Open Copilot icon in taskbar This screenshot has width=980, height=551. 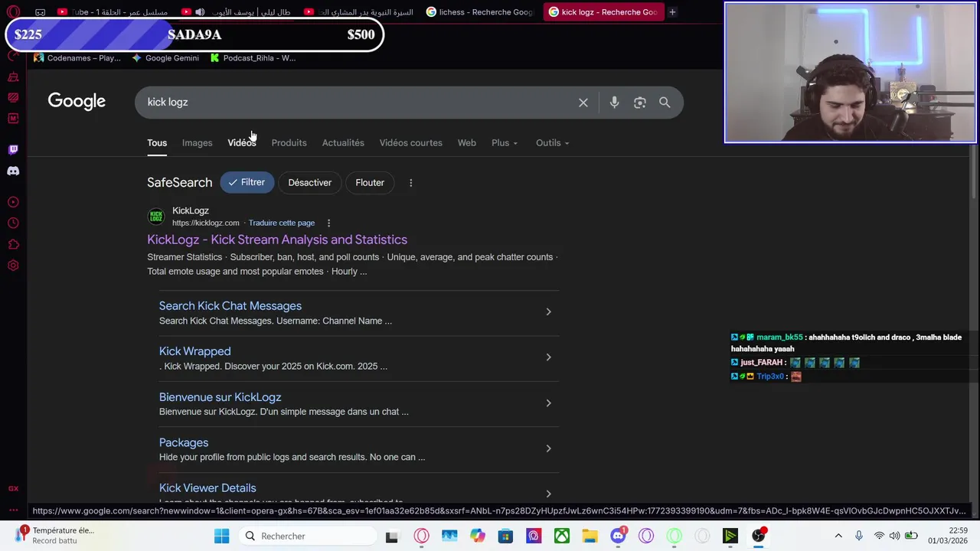478,536
